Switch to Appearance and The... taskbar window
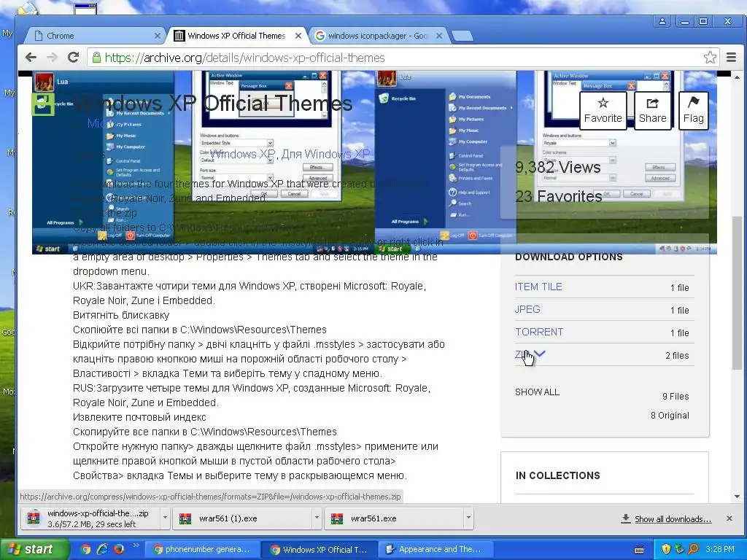Screen dimensions: 747x560 435,550
